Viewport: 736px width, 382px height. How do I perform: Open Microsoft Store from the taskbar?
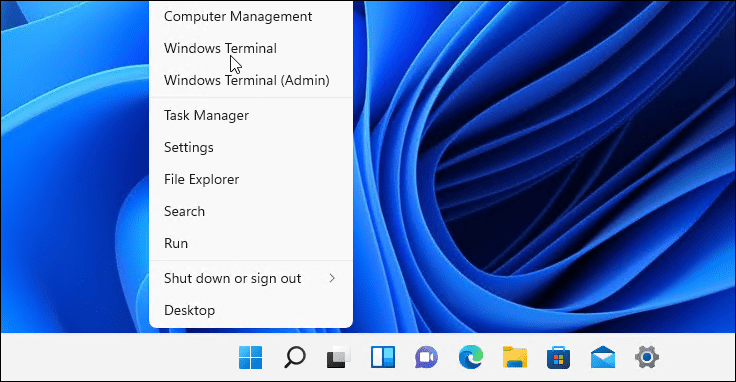[x=559, y=358]
